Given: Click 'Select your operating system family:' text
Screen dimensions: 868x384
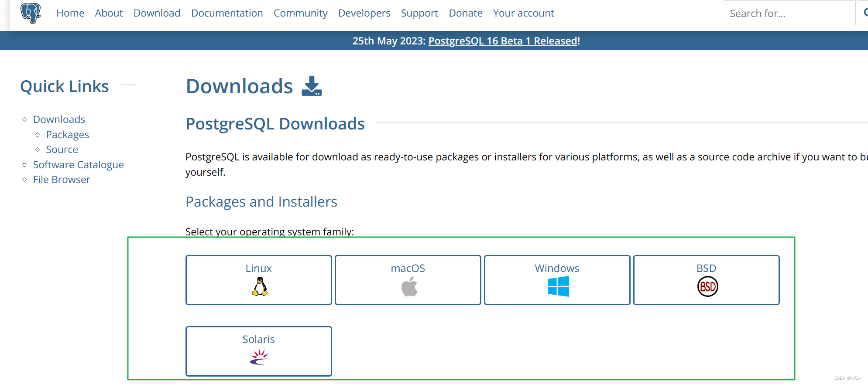Looking at the screenshot, I should pyautogui.click(x=270, y=231).
